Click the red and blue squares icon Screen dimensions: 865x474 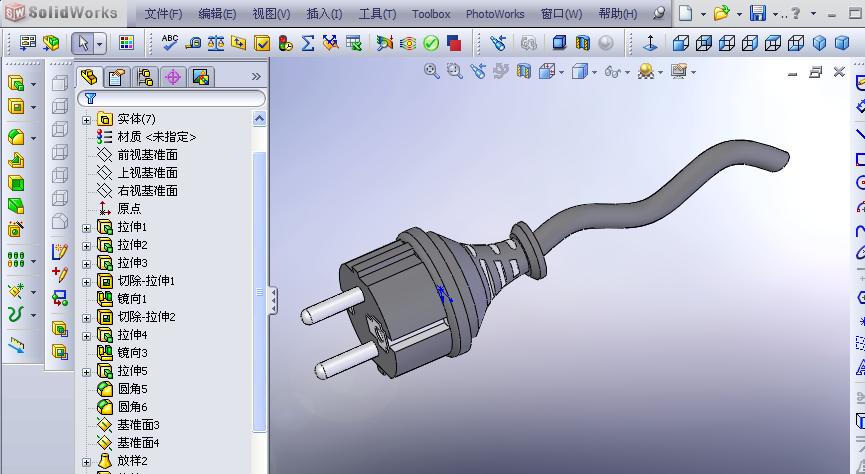pyautogui.click(x=453, y=43)
